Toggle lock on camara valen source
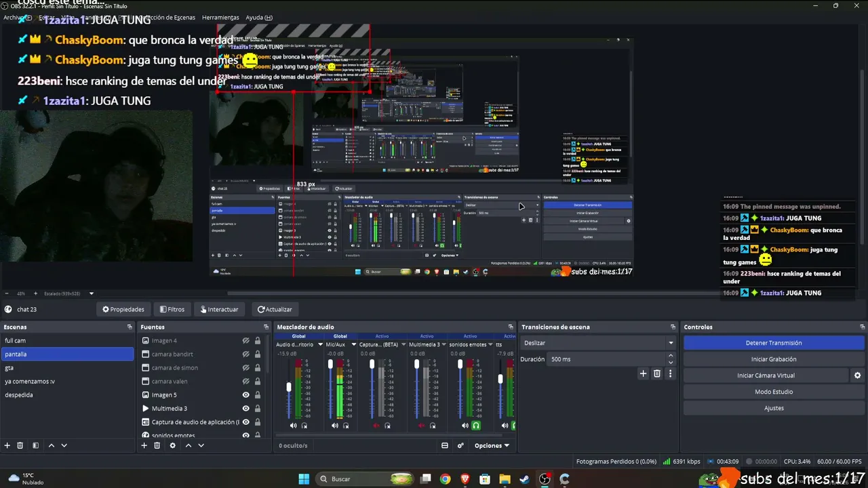This screenshot has height=488, width=868. tap(258, 382)
